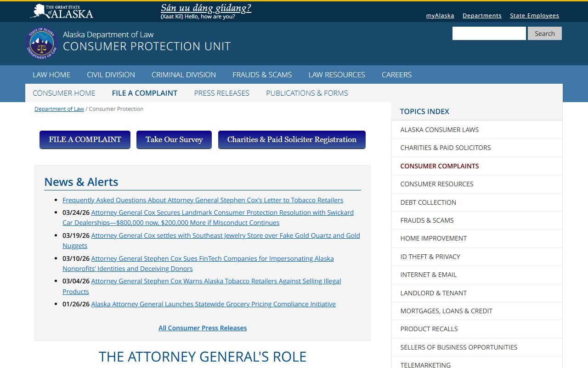Open Home Improvement topic
This screenshot has height=368, width=588.
coord(477,238)
